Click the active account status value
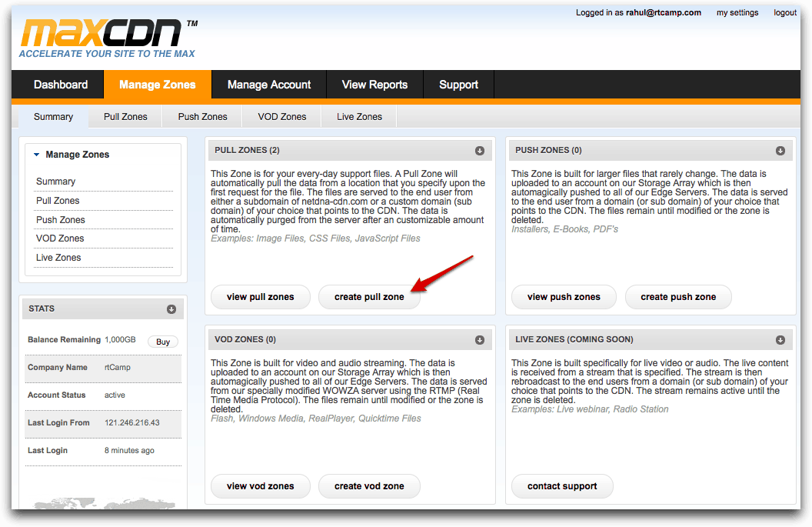Screen dimensions: 812x527 point(115,395)
